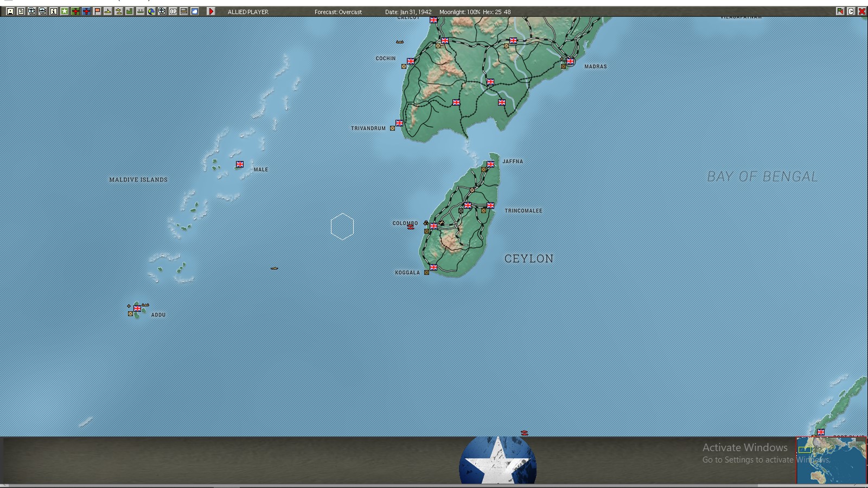Click the 'TRIVANDRUM' map label
The image size is (868, 488).
click(x=368, y=129)
